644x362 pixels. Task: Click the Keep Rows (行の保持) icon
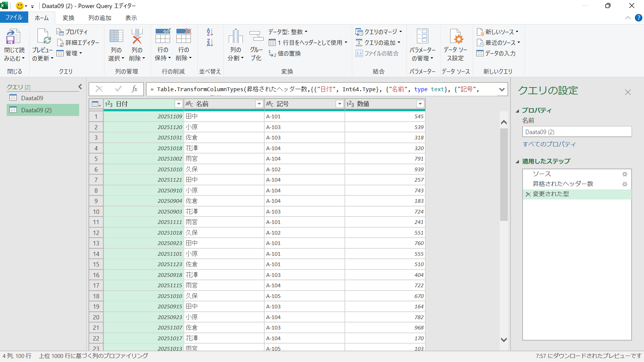(x=163, y=36)
